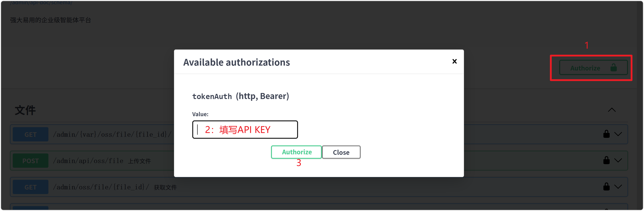Open the /admin/api/oss/file 上传文件 endpoint path
Screen dimensions: 644x211
[x=88, y=161]
